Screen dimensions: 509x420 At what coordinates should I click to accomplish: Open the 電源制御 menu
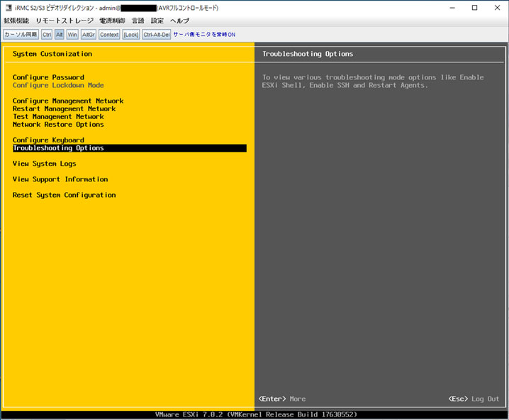point(112,21)
